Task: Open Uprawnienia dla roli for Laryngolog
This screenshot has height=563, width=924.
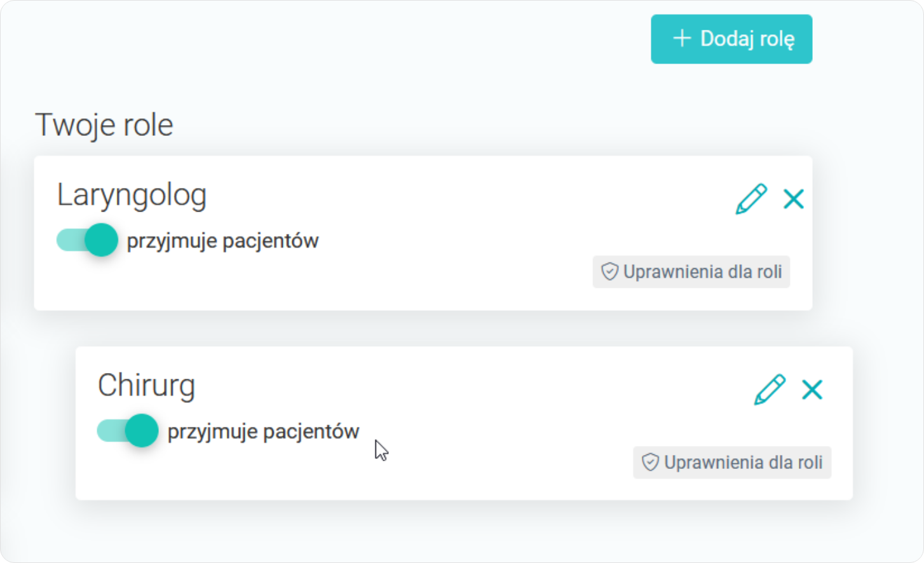Action: 691,272
